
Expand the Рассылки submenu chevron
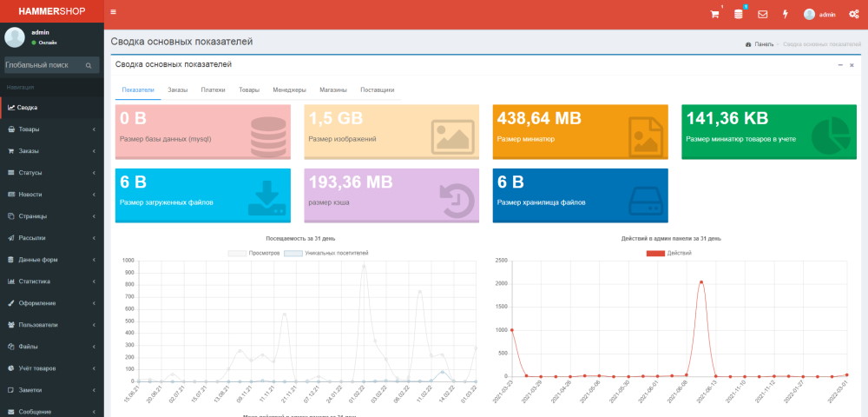[x=94, y=237]
